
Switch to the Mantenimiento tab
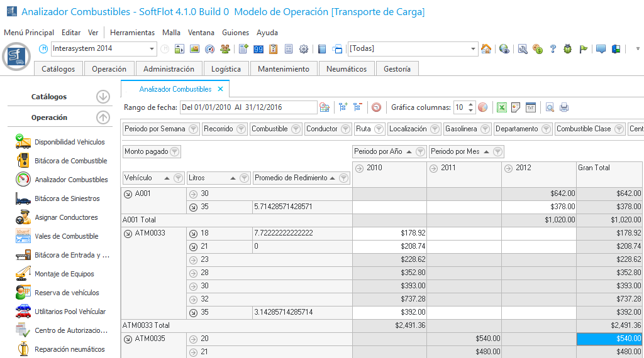tap(284, 69)
